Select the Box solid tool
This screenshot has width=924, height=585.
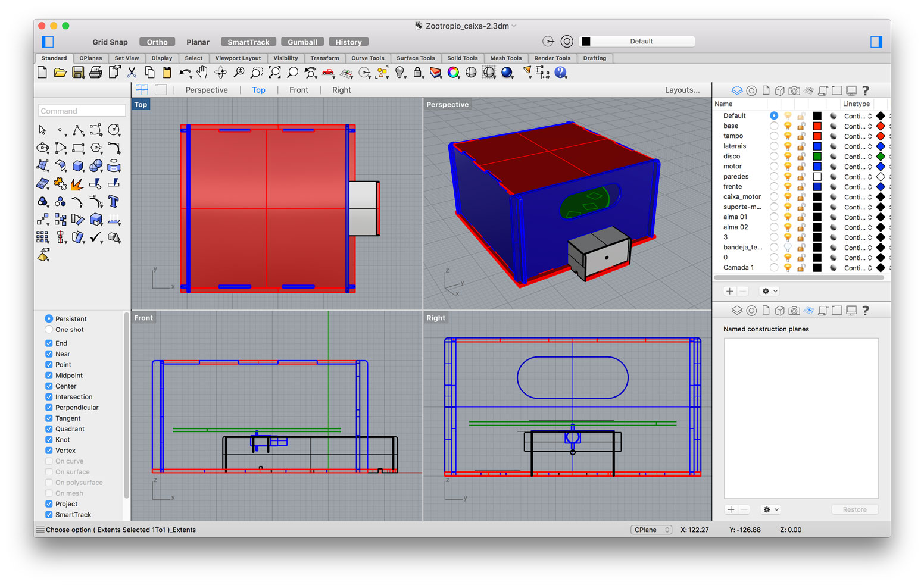pos(78,165)
